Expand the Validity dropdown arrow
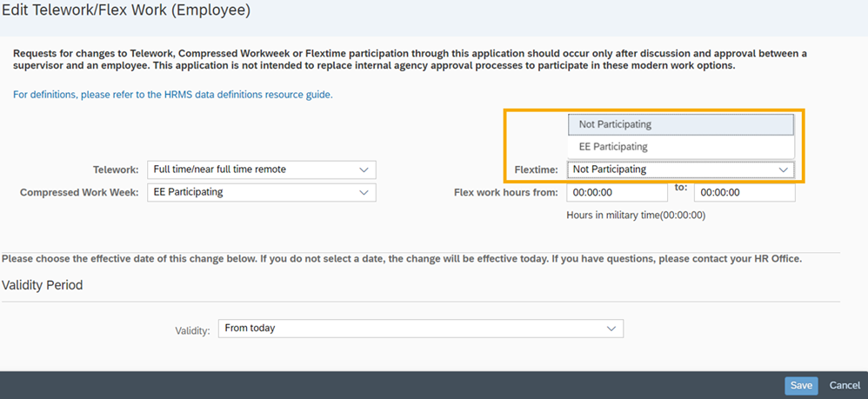868x399 pixels. coord(611,329)
